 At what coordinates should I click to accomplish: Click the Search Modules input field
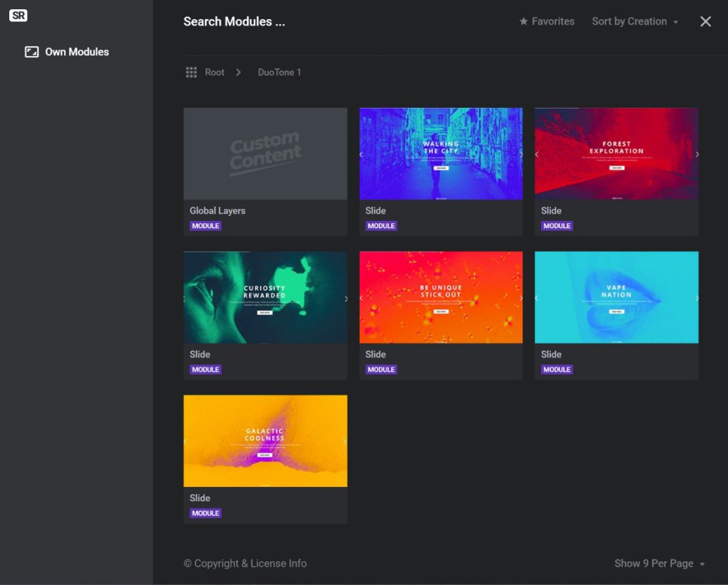pyautogui.click(x=235, y=21)
